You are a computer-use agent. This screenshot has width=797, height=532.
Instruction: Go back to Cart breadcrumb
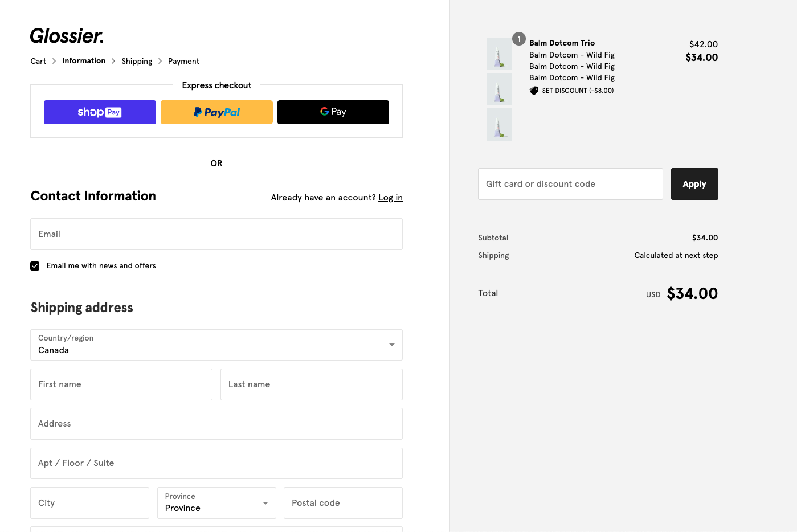tap(38, 61)
